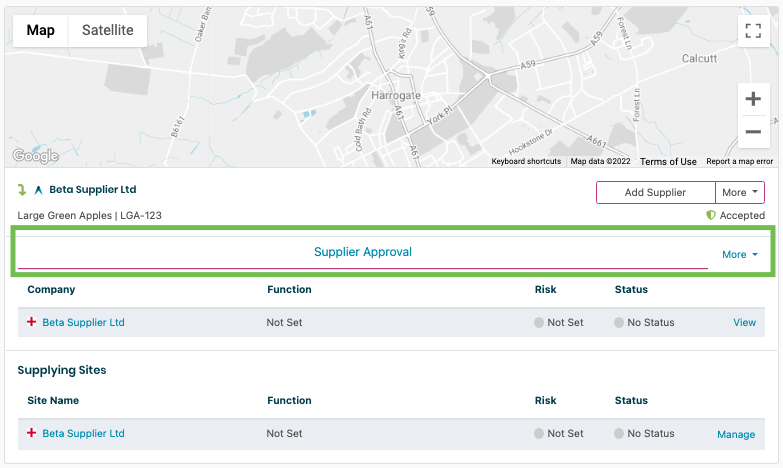Screen dimensions: 783x468
Task: Toggle fullscreen map view
Action: (753, 31)
